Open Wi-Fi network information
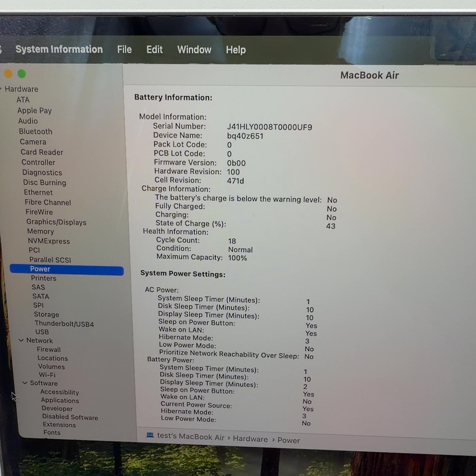Screen dimensions: 476x476 point(47,375)
